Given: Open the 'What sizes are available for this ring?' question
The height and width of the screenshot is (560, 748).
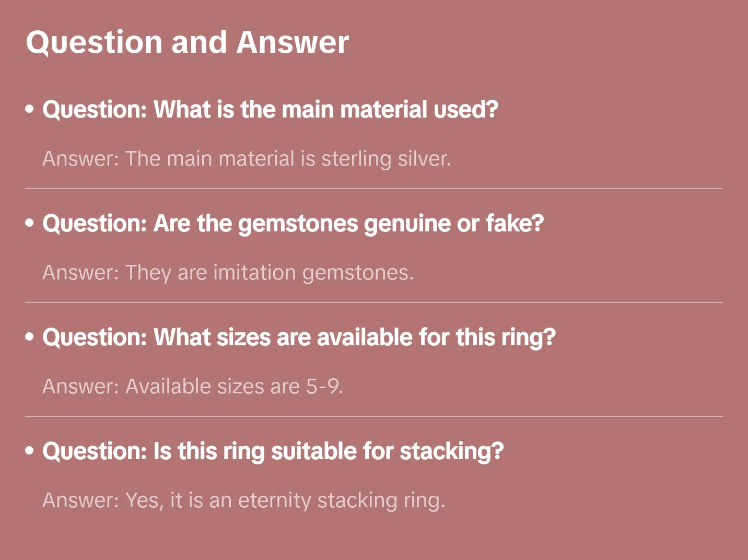Looking at the screenshot, I should tap(299, 337).
